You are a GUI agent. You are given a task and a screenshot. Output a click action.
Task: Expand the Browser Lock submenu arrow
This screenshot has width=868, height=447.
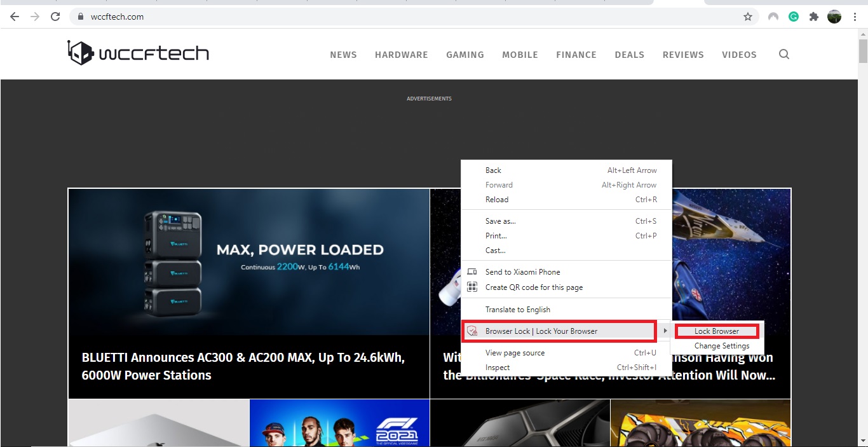[665, 331]
